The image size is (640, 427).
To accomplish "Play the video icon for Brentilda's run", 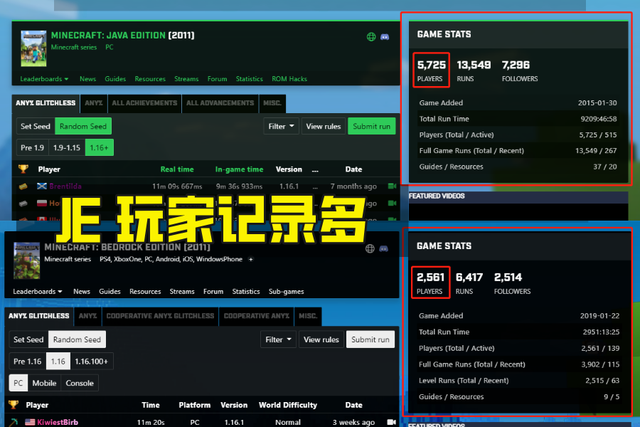I will (x=392, y=186).
